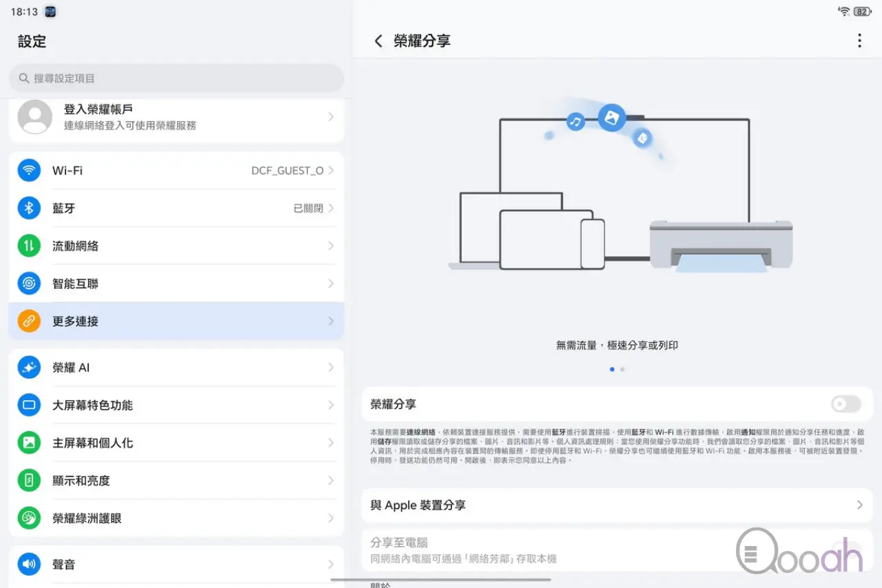The height and width of the screenshot is (588, 882).
Task: Tap the 顯示和亮度 icon
Action: [x=29, y=481]
